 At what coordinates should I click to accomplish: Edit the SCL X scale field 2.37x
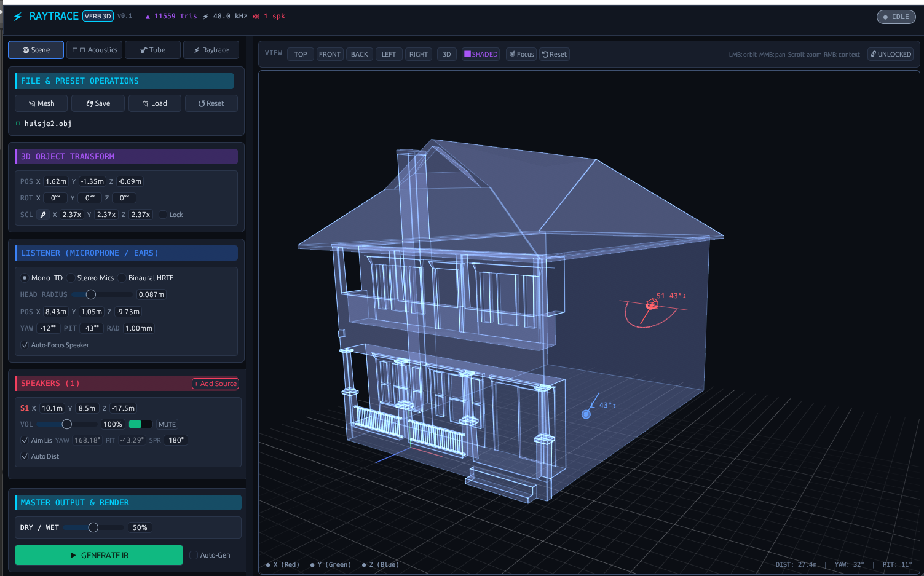(x=72, y=215)
